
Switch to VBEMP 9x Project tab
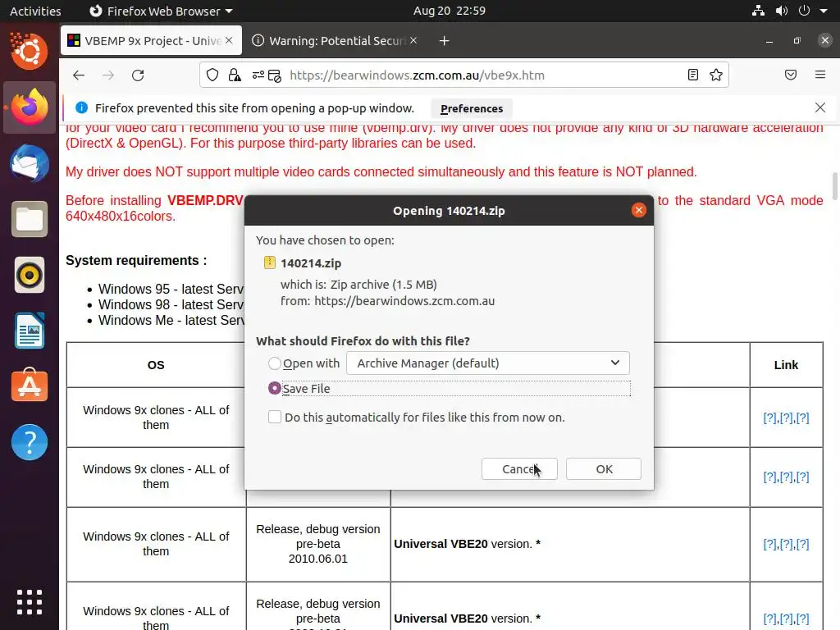(x=151, y=41)
